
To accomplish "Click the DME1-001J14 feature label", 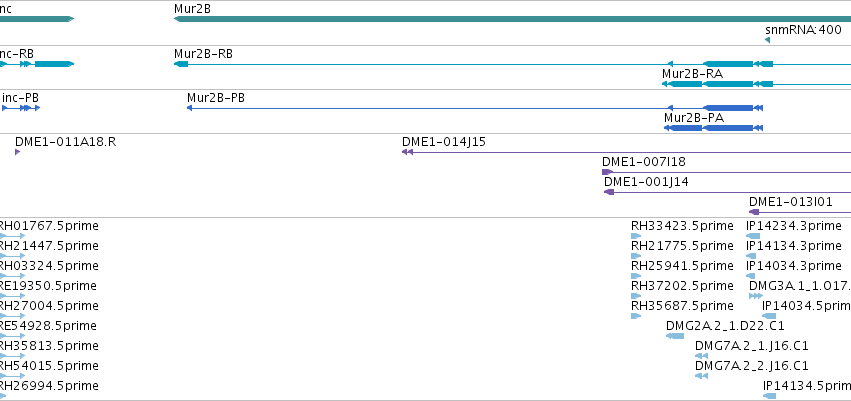I will pos(646,182).
